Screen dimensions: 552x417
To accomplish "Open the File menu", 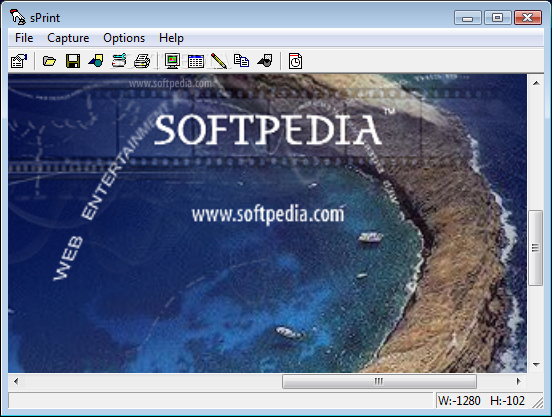I will [x=24, y=38].
